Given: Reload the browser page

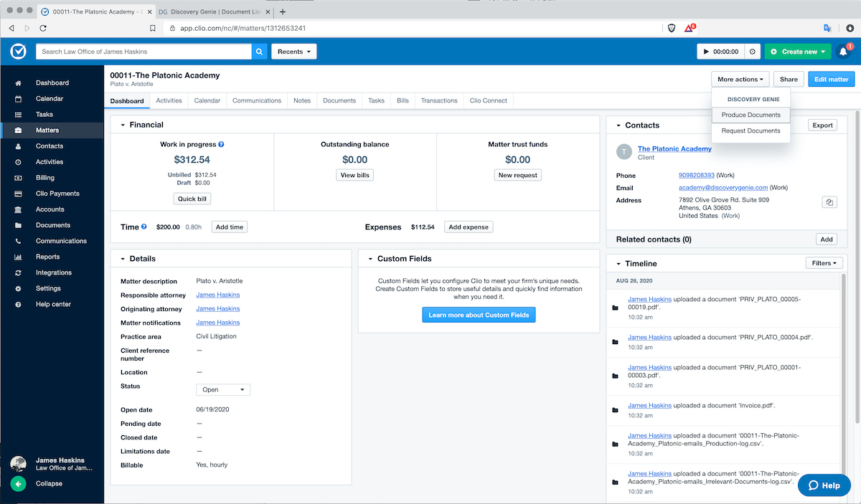Looking at the screenshot, I should tap(43, 28).
